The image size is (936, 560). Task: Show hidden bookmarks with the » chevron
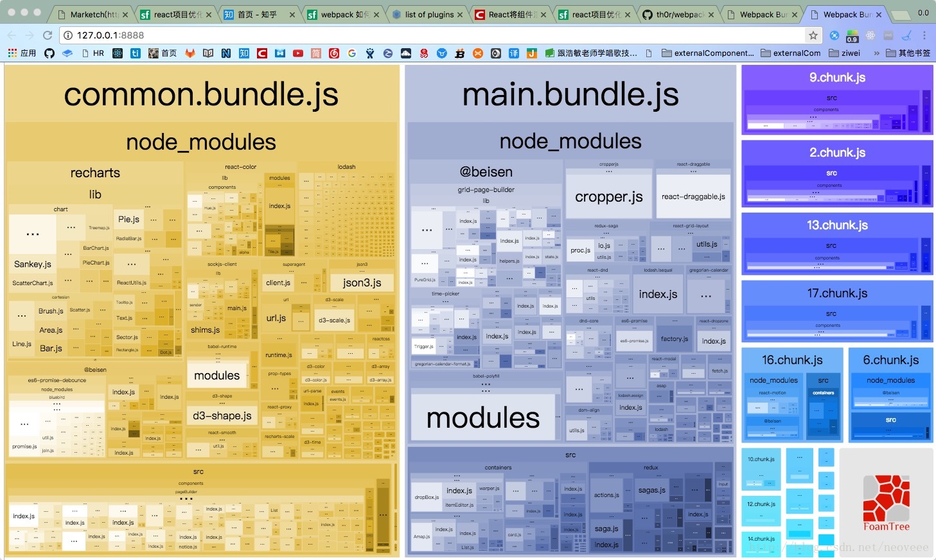877,53
